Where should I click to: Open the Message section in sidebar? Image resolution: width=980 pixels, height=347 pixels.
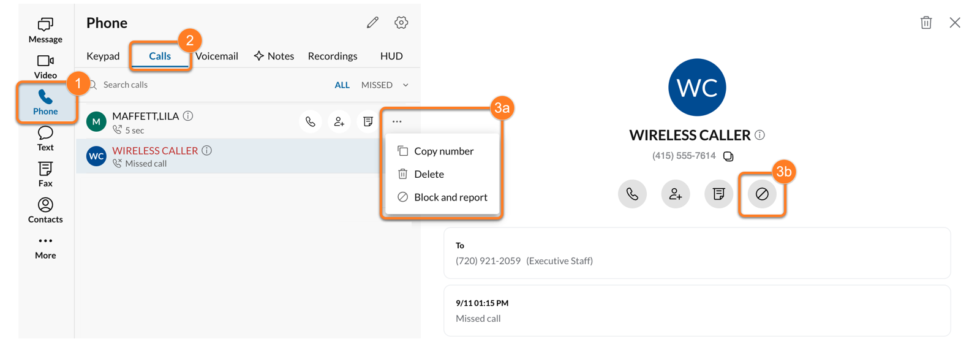point(45,30)
